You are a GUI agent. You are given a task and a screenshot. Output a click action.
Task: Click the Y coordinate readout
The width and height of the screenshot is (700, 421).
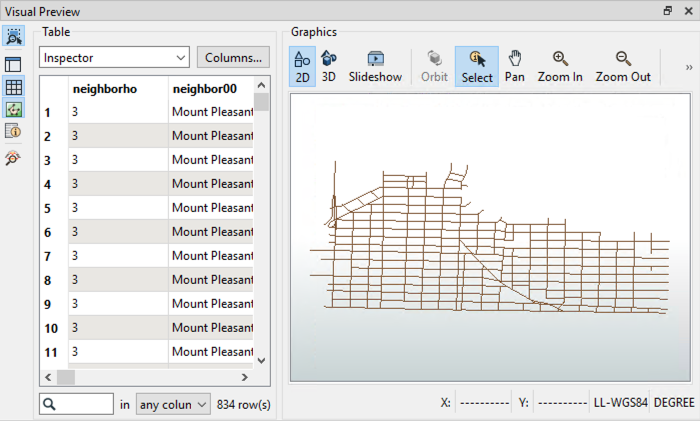pyautogui.click(x=562, y=403)
